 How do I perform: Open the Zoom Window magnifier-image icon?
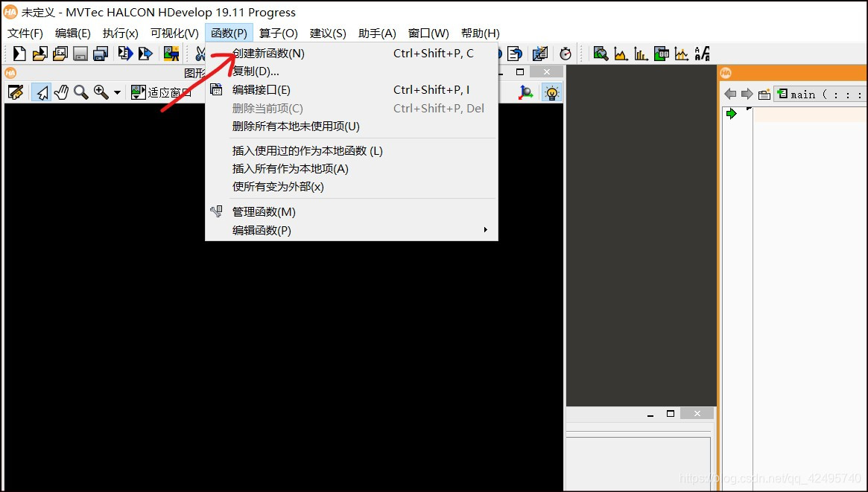[601, 54]
